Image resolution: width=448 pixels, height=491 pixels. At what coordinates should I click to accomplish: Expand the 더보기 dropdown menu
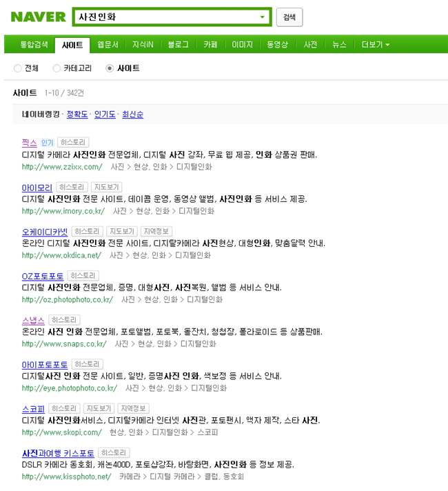[x=376, y=44]
